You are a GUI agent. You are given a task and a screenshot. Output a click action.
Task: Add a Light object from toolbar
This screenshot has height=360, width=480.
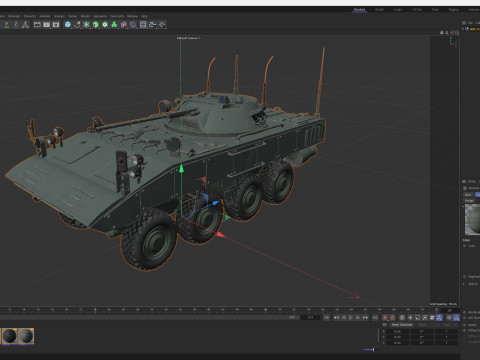point(162,25)
